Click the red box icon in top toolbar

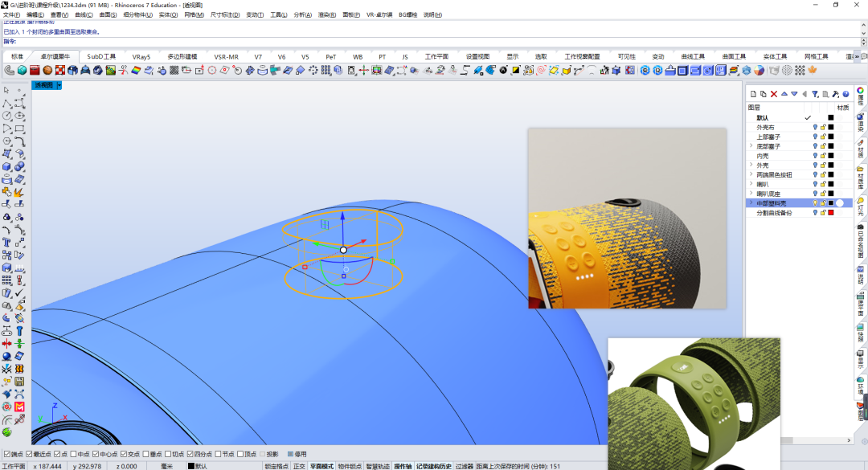tap(35, 71)
